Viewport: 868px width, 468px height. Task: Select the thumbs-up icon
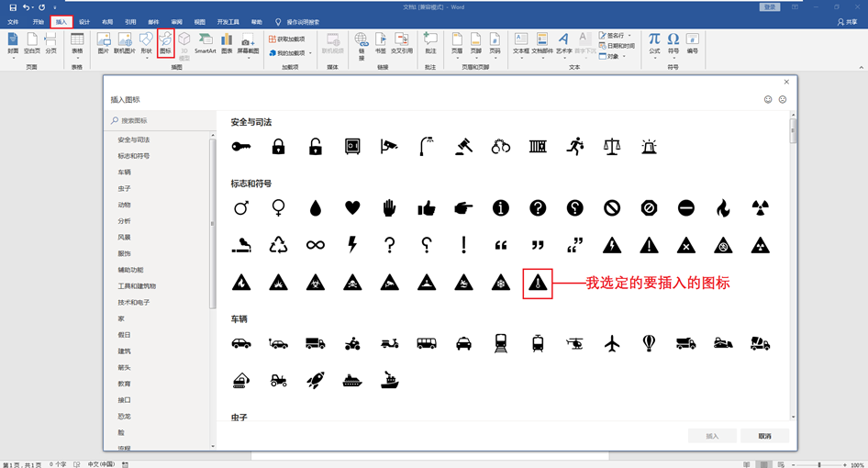426,208
